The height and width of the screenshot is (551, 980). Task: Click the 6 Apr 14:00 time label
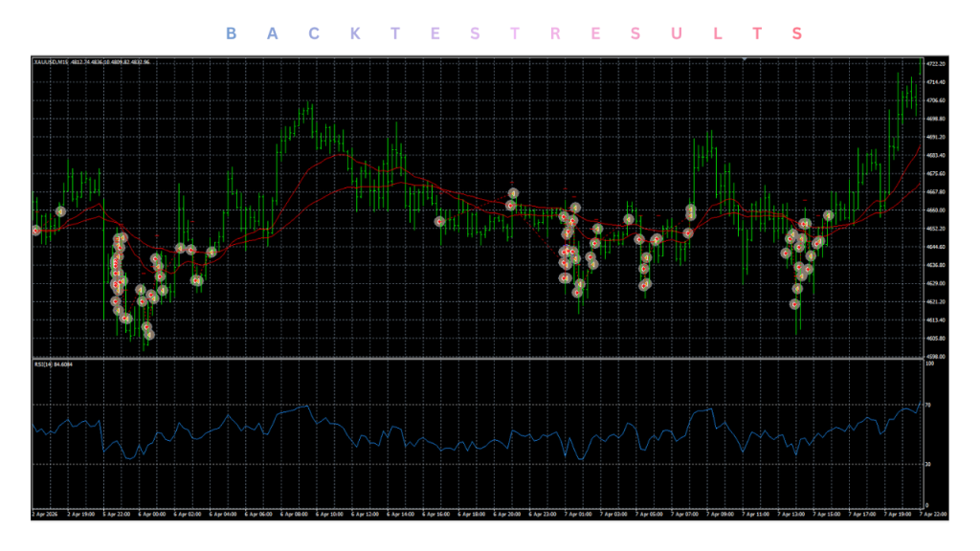click(401, 514)
